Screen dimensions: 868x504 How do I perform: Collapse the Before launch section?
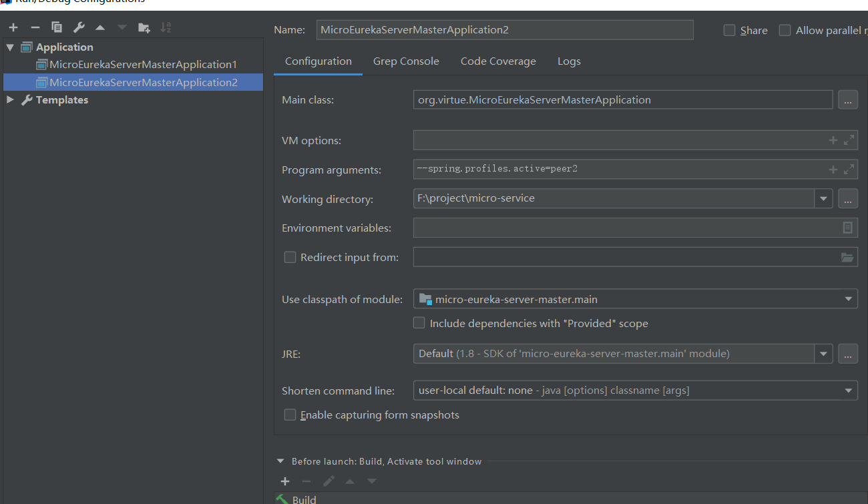coord(280,461)
